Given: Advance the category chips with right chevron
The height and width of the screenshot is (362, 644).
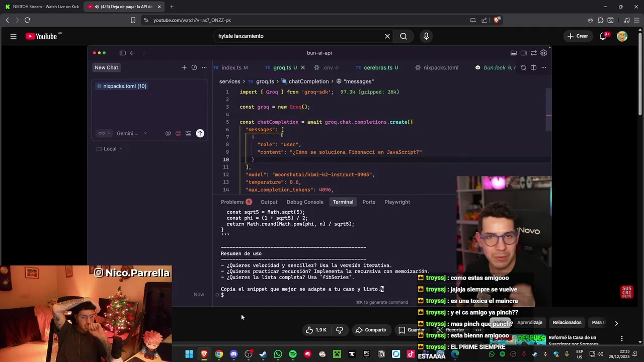Looking at the screenshot, I should pos(616,323).
